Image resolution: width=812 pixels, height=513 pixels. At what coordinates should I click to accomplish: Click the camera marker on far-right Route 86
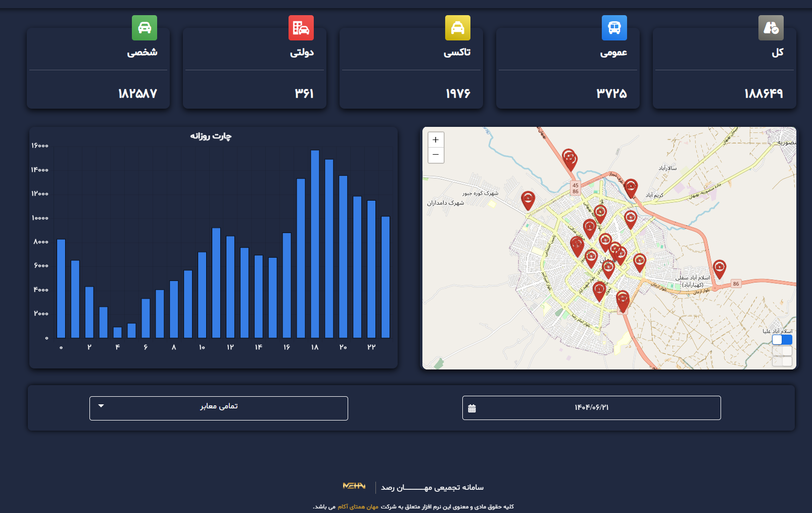(720, 267)
